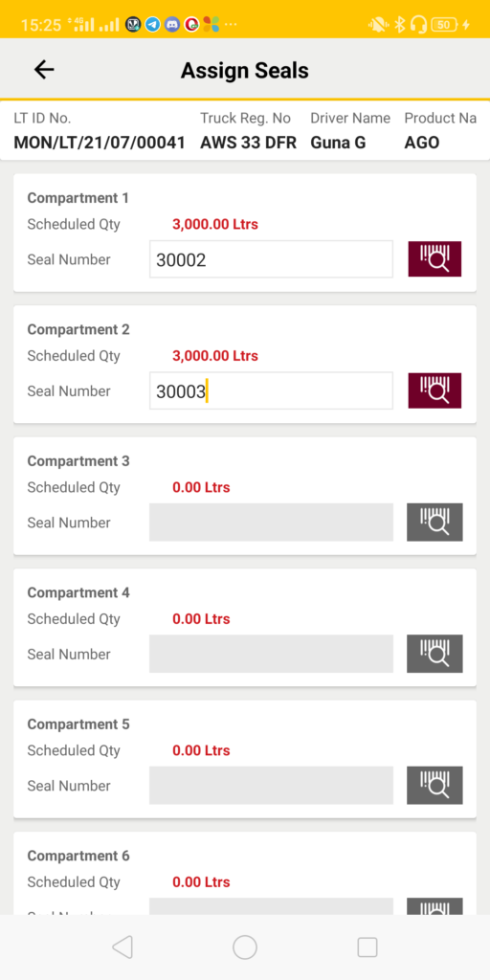
Task: Scan barcode for Compartment 1 seal
Action: pos(434,258)
